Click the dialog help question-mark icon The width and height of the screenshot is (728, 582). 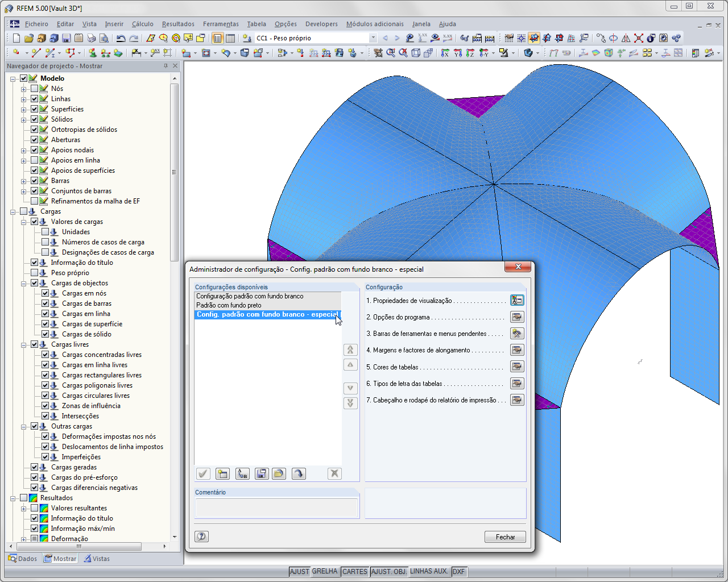coord(202,537)
